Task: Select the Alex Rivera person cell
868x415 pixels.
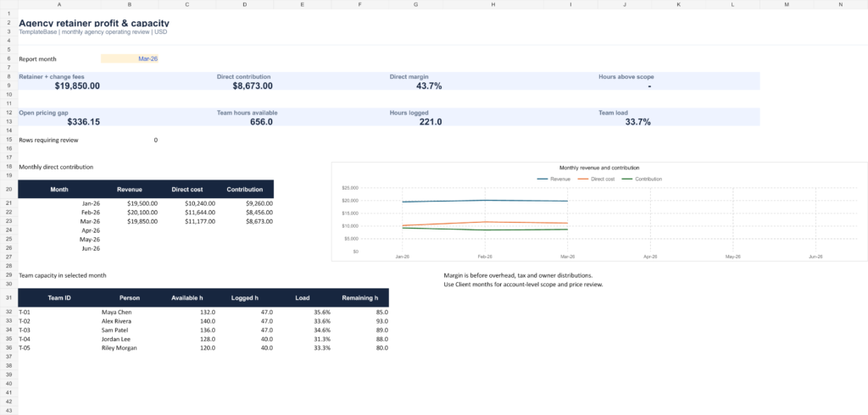Action: (x=130, y=321)
